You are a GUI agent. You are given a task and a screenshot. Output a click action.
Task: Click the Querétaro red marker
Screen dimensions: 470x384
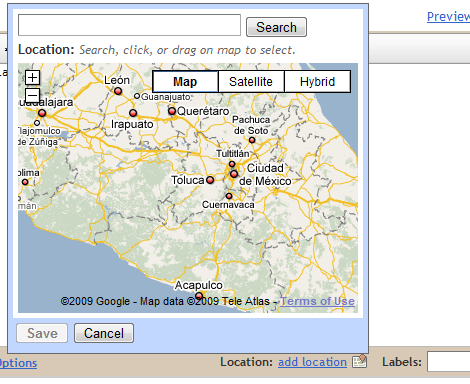tap(172, 111)
